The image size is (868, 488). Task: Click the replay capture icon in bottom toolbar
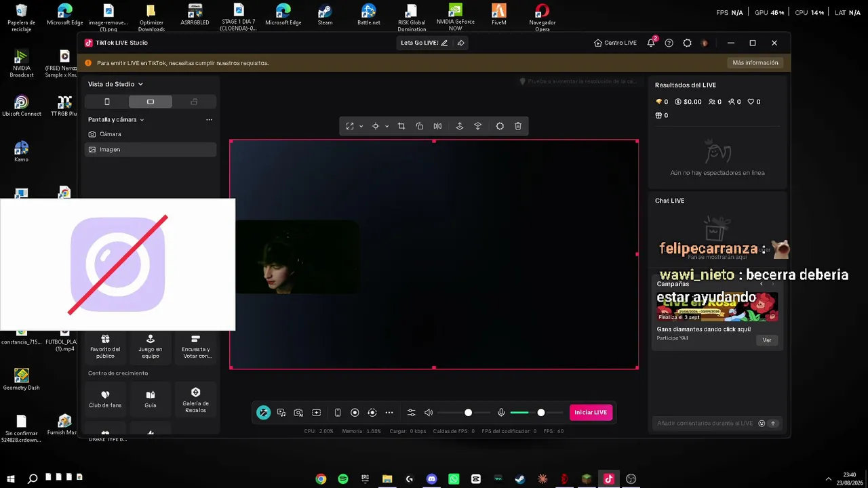point(372,412)
